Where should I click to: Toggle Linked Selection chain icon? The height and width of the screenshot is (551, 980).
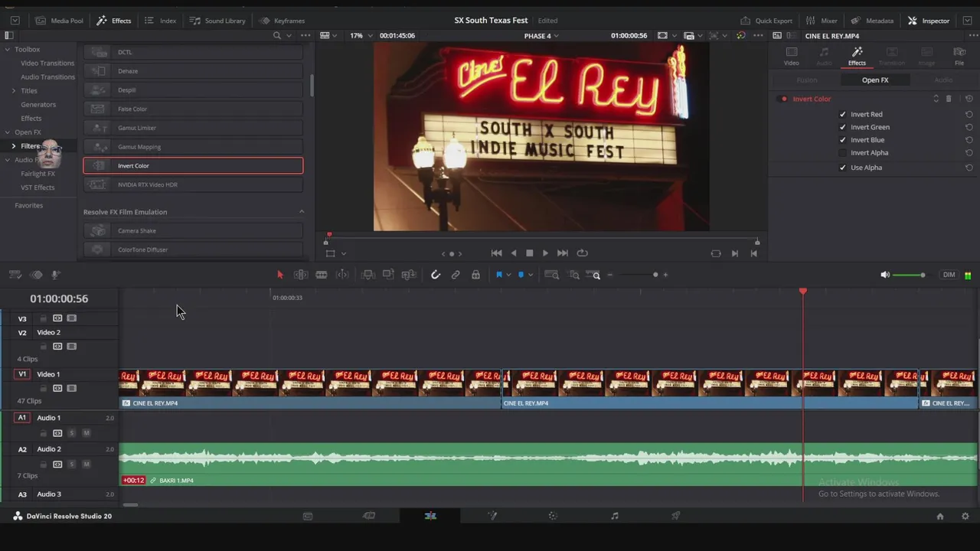(456, 275)
